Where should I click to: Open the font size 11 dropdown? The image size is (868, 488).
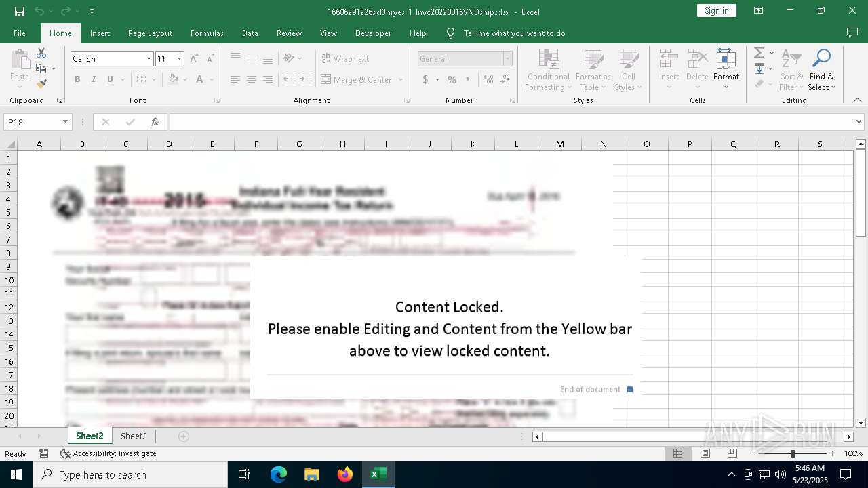coord(179,59)
